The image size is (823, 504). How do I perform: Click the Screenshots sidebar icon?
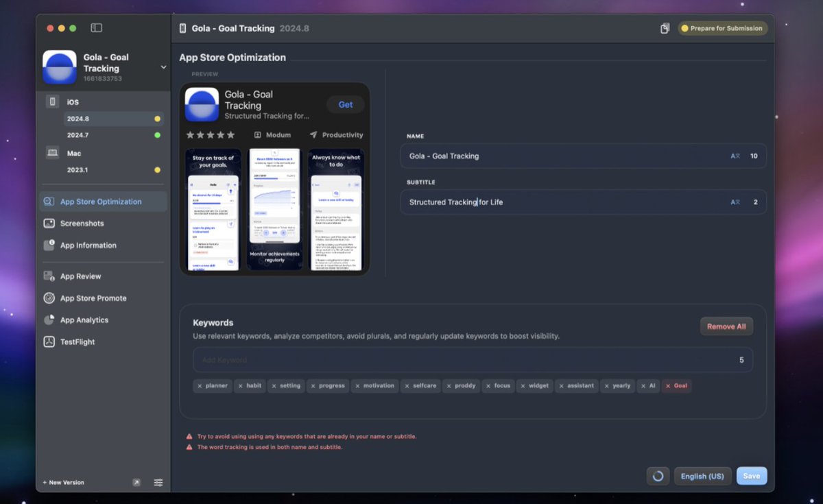49,224
